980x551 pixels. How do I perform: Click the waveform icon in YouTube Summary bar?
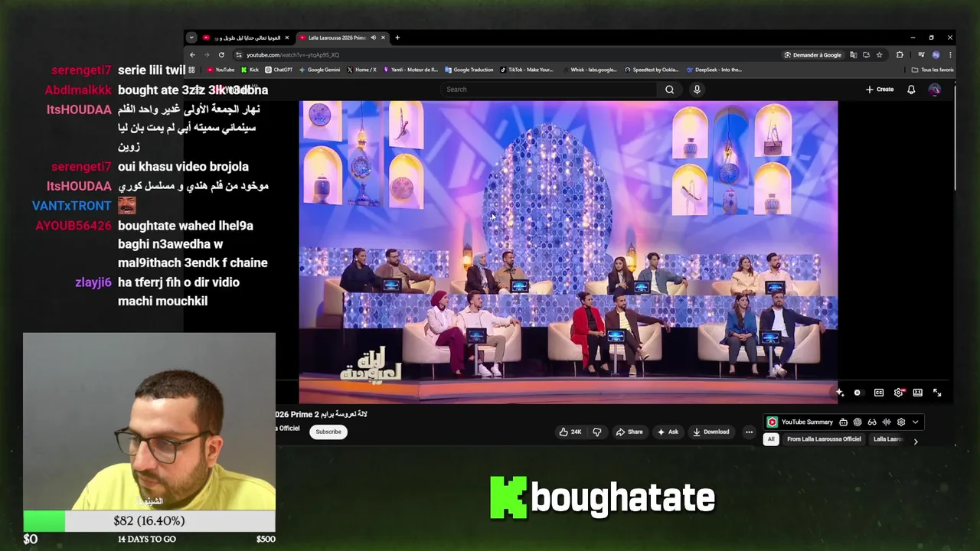(x=887, y=422)
